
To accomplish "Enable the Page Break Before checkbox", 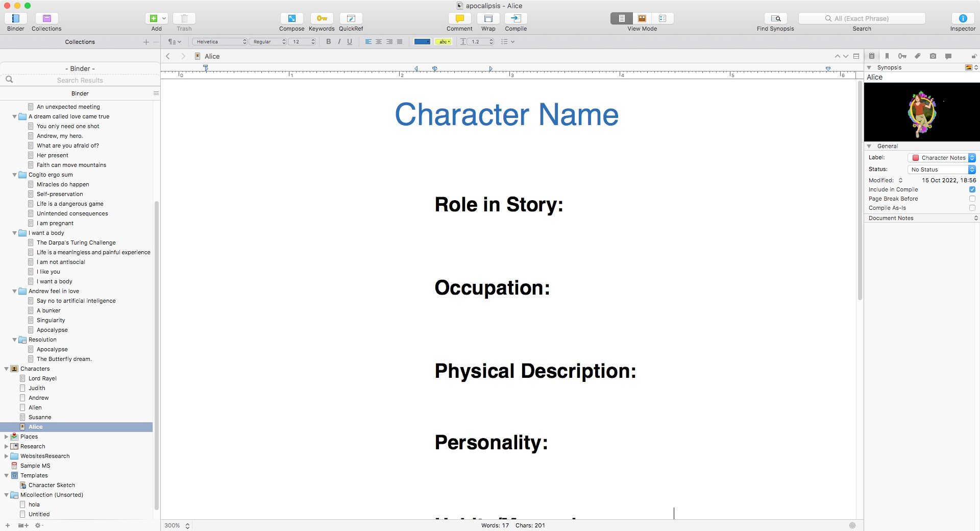I will (972, 199).
